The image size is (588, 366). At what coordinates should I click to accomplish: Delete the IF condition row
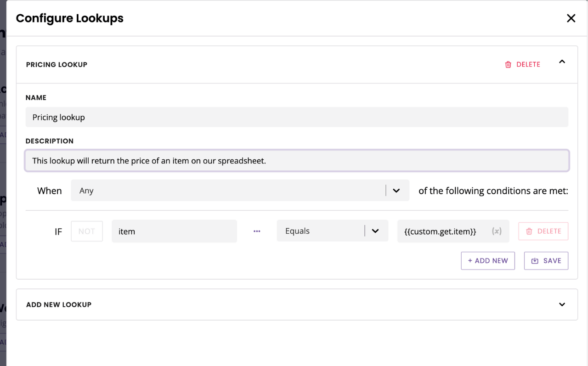coord(543,231)
